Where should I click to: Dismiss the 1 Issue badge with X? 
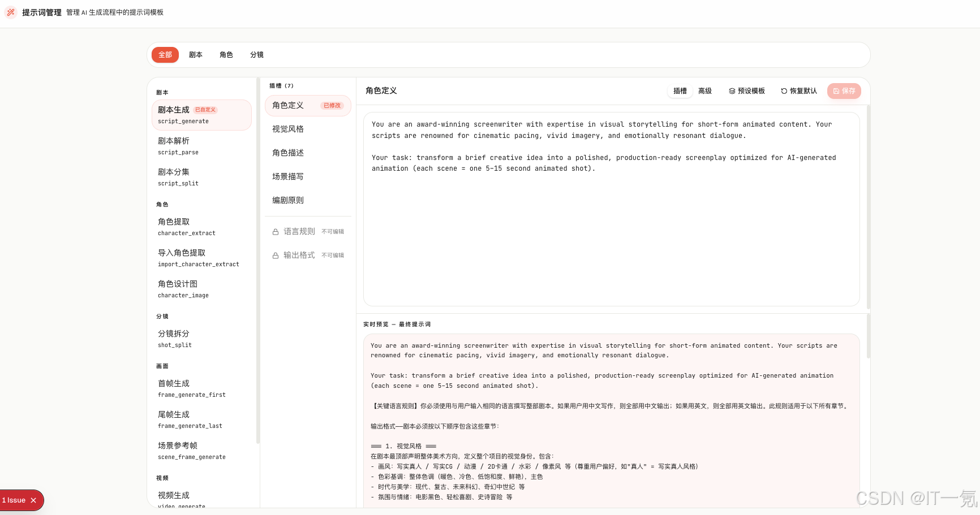click(33, 500)
